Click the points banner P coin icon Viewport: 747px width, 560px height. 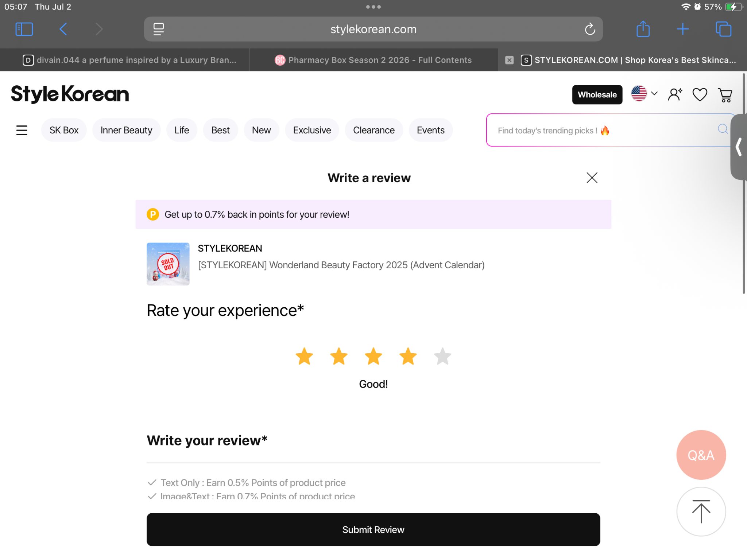[153, 214]
